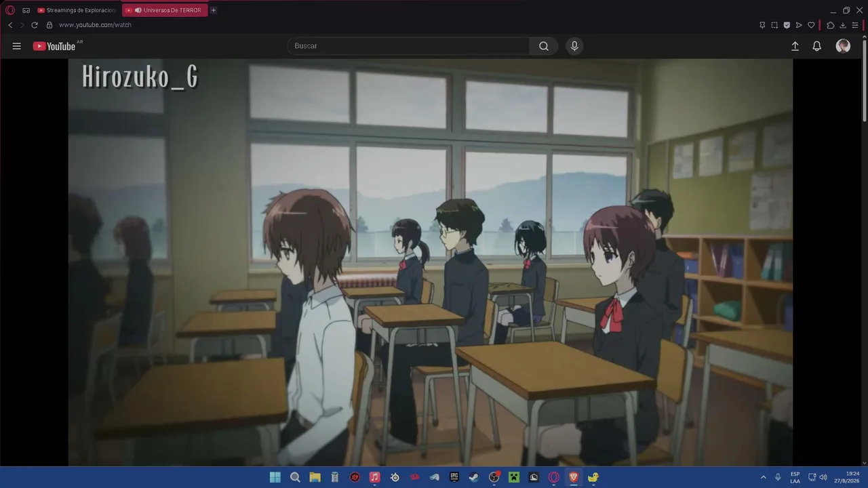Screen dimensions: 868x488
Task: Launch Minecraft from the taskbar
Action: [x=514, y=477]
